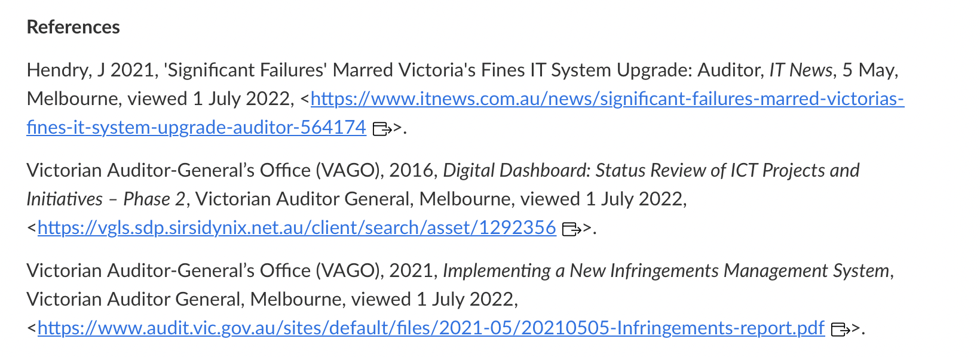This screenshot has width=980, height=357.
Task: Click external-link icon after the audit.vic.gov.au URL
Action: pos(841,329)
